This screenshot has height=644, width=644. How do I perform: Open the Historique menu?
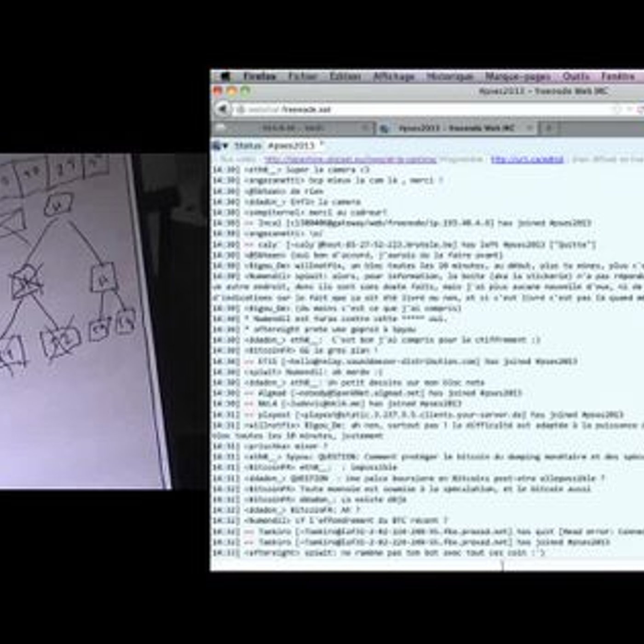click(450, 76)
